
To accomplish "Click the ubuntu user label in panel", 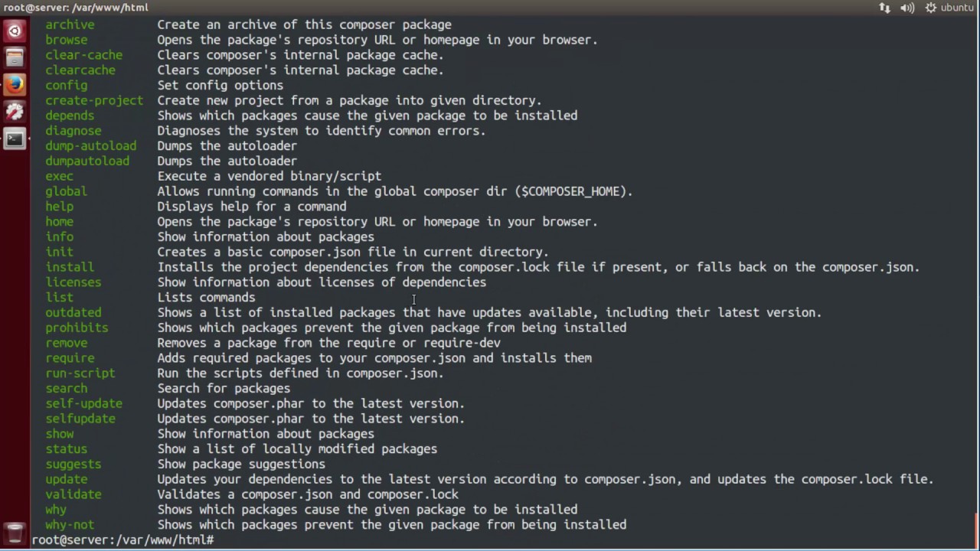I will (x=957, y=8).
